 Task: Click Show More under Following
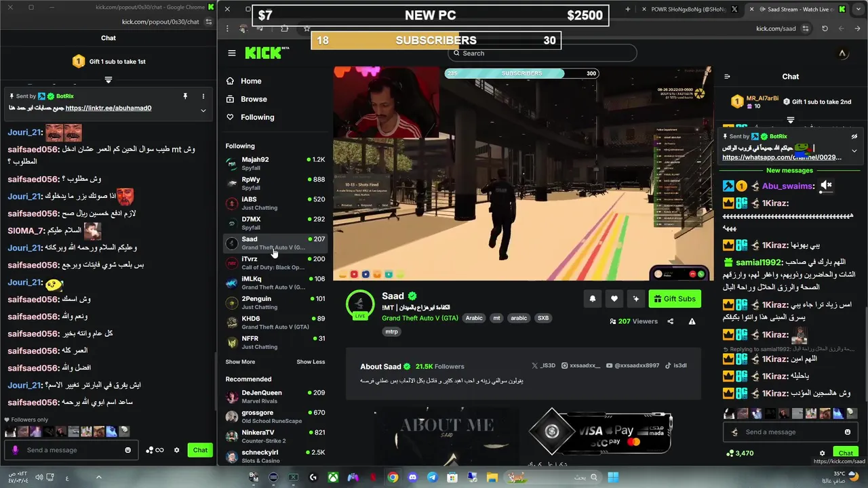[240, 362]
